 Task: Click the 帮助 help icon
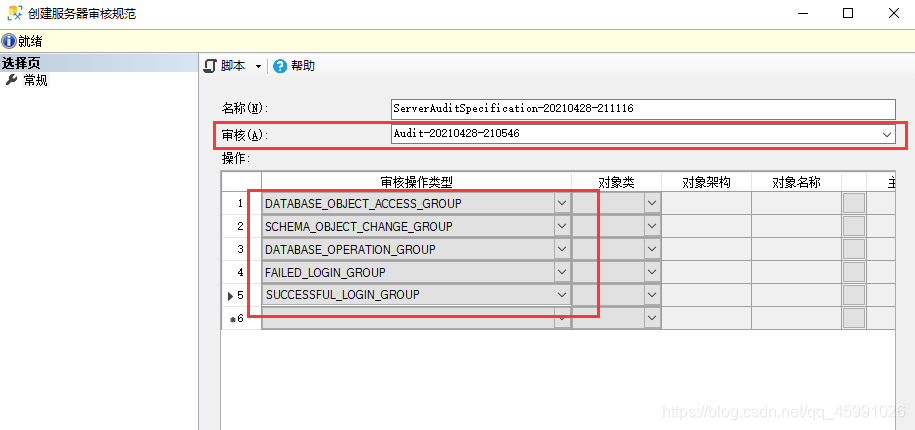click(x=280, y=67)
